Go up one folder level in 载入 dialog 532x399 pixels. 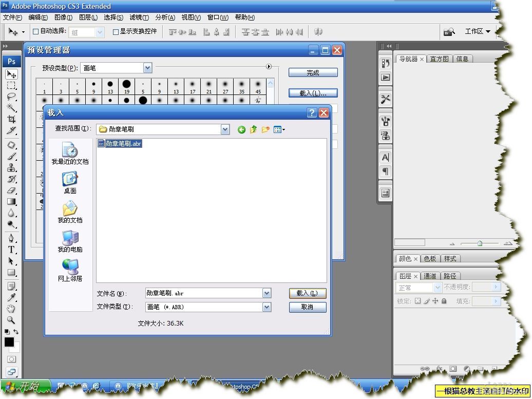(x=253, y=129)
